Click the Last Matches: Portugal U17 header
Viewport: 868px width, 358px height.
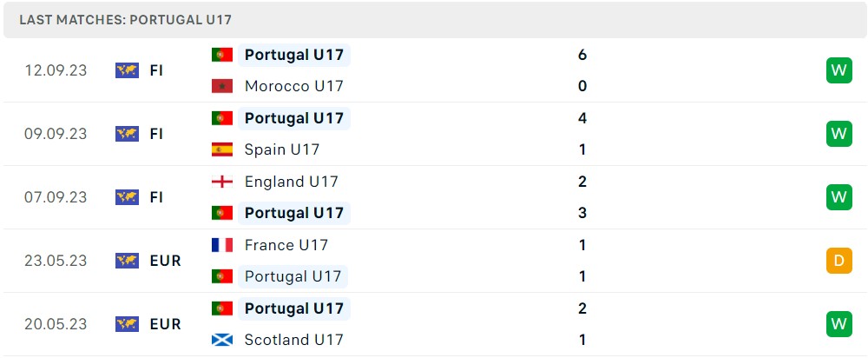coord(125,19)
